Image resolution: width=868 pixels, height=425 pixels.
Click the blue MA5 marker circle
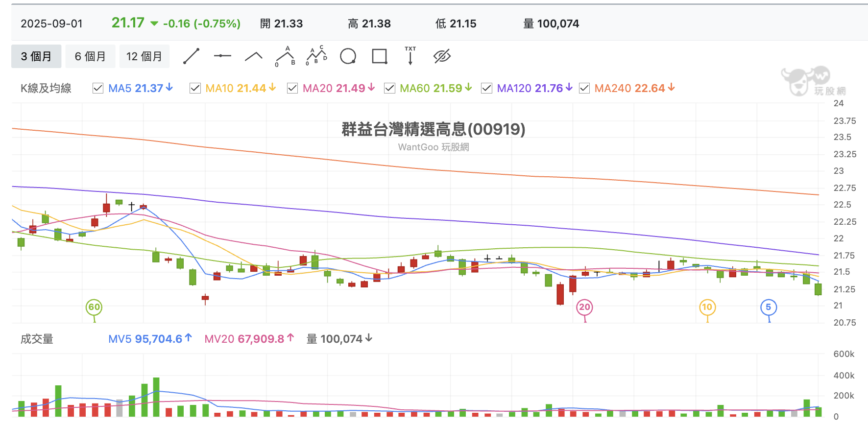click(x=769, y=307)
